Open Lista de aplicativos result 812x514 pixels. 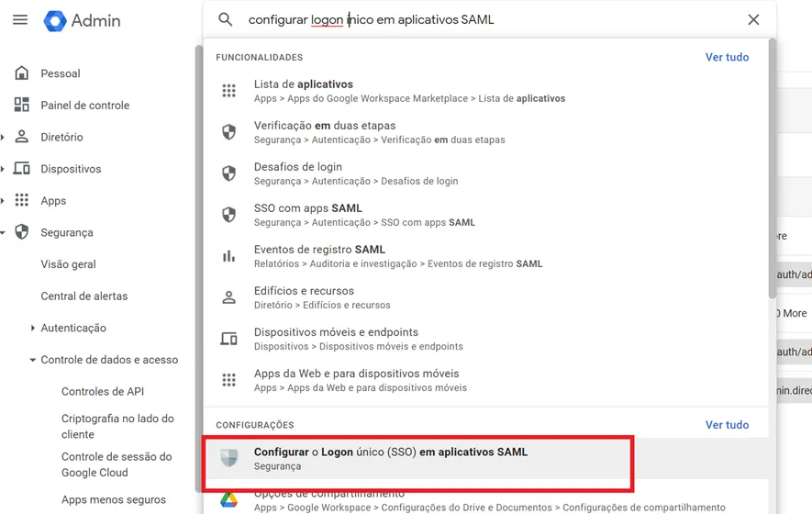point(485,91)
